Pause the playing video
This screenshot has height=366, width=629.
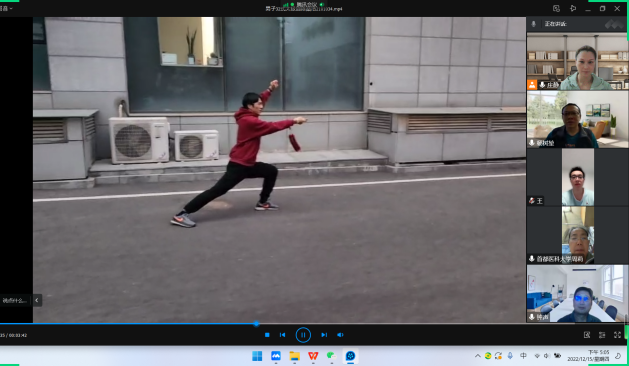pos(303,335)
